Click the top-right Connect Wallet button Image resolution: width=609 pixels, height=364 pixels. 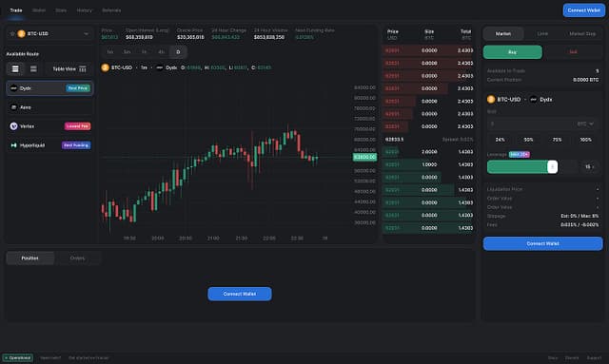pyautogui.click(x=583, y=10)
